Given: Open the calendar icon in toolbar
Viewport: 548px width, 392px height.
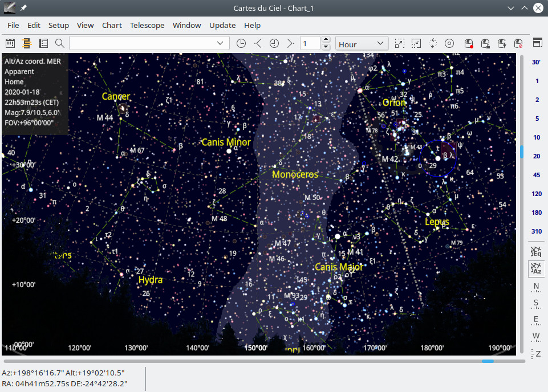Looking at the screenshot, I should [10, 43].
